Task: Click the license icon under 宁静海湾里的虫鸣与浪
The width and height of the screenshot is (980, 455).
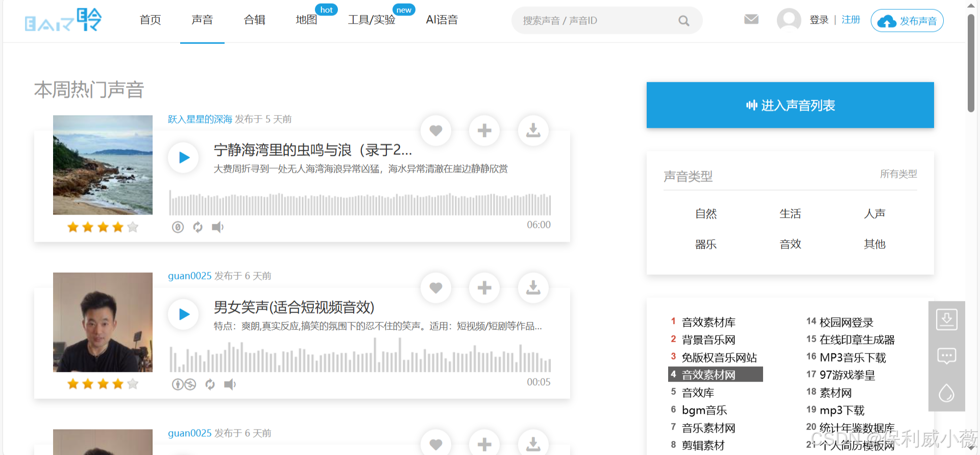Action: click(x=178, y=227)
